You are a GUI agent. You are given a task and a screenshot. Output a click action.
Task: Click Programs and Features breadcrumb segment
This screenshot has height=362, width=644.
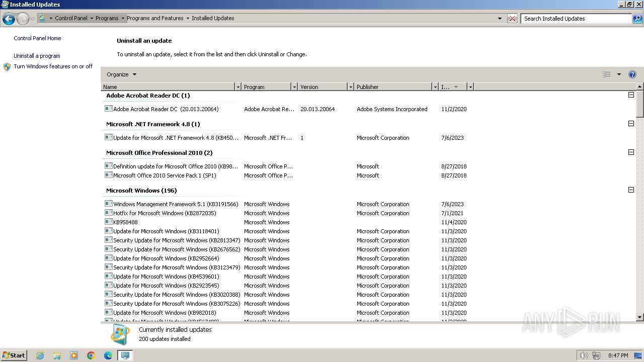coord(155,18)
